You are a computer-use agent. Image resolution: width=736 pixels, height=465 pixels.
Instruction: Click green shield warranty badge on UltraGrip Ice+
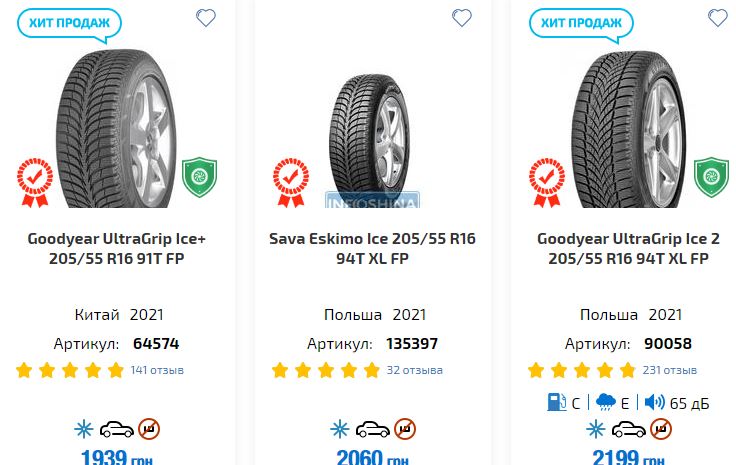point(199,178)
